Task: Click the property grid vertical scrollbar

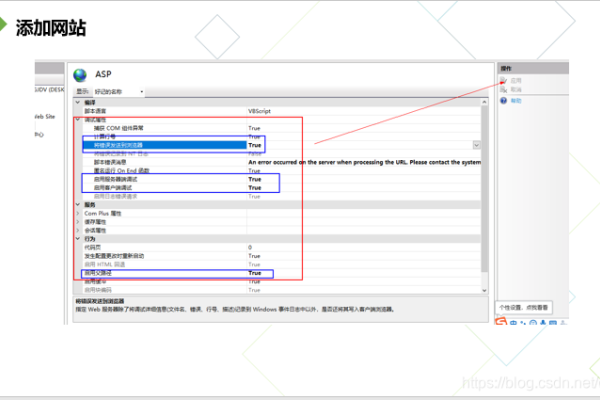Action: [x=486, y=200]
